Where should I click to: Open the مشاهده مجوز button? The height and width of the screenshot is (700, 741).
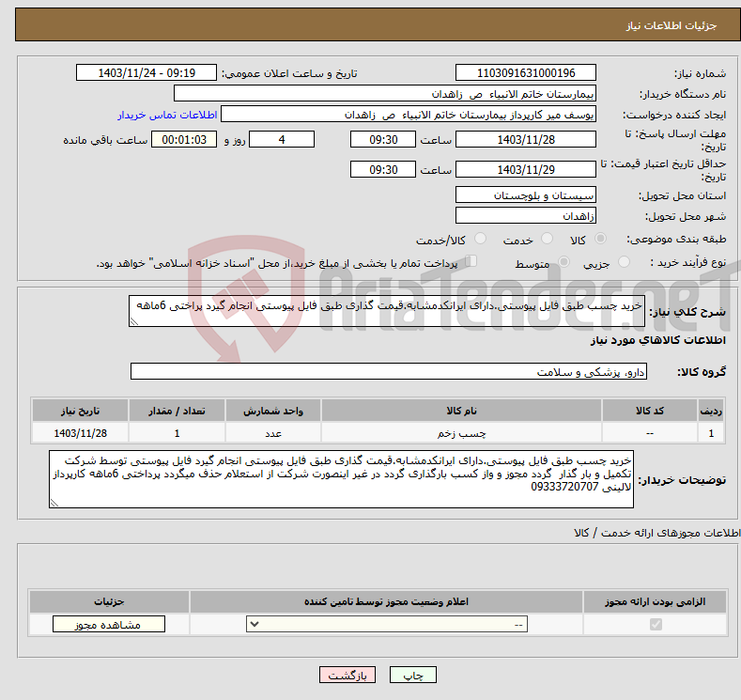click(109, 625)
